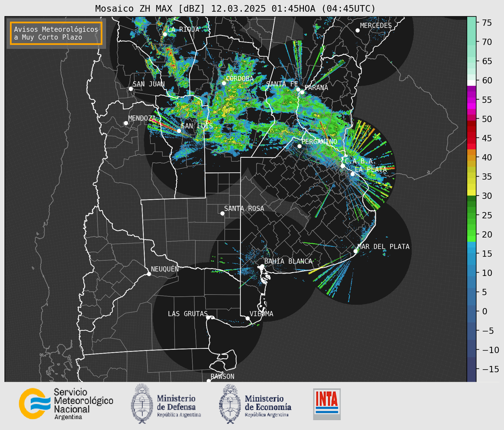The height and width of the screenshot is (430, 504).
Task: Click the VIEDMA city marker dot
Action: point(248,318)
